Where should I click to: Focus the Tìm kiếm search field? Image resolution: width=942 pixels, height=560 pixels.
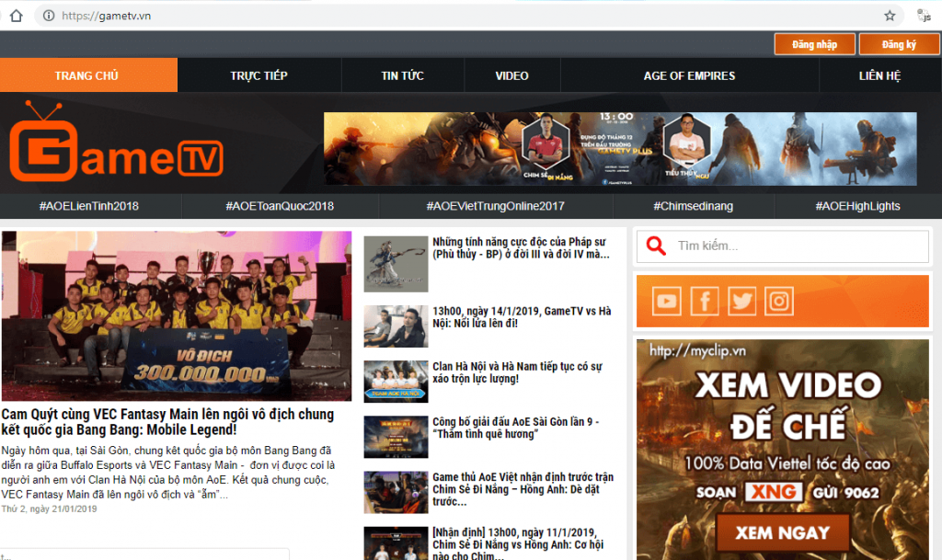click(x=783, y=246)
